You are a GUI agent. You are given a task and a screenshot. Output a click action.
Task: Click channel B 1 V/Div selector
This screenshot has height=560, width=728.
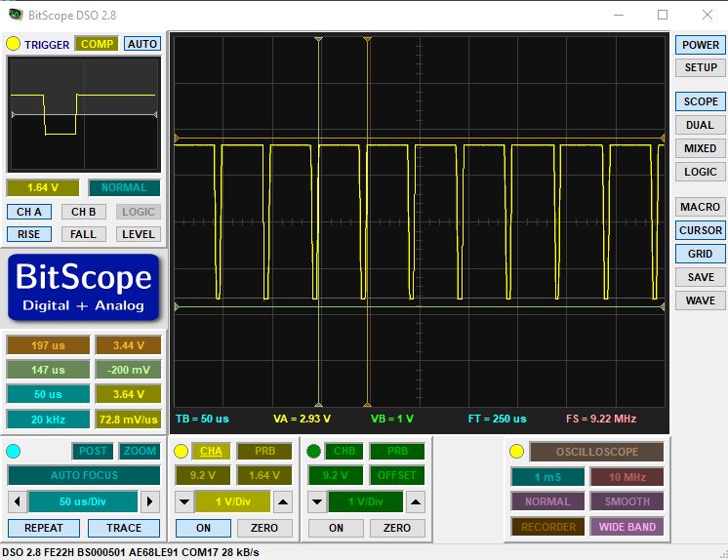coord(366,502)
